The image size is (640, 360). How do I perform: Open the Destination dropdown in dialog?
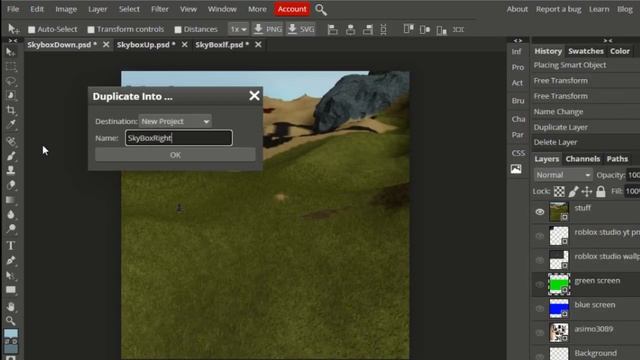tap(175, 121)
